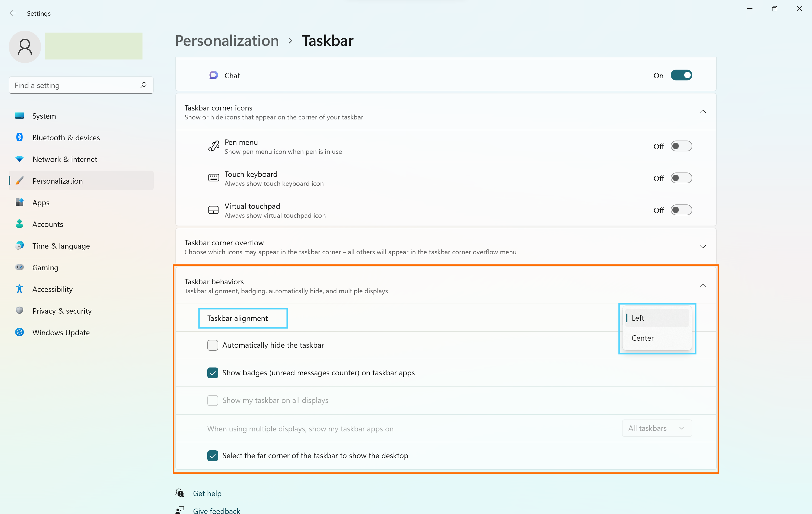Check Automatically hide the taskbar

tap(213, 345)
